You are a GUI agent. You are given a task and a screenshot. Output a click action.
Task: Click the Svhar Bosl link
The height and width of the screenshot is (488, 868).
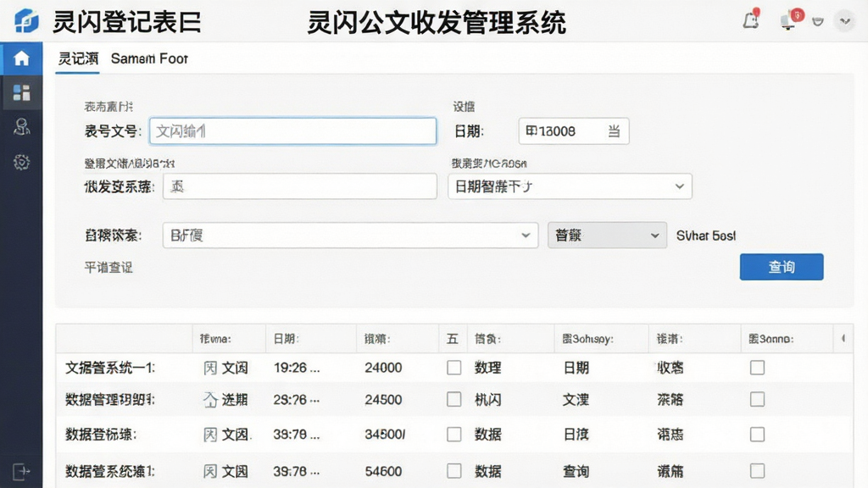click(706, 236)
